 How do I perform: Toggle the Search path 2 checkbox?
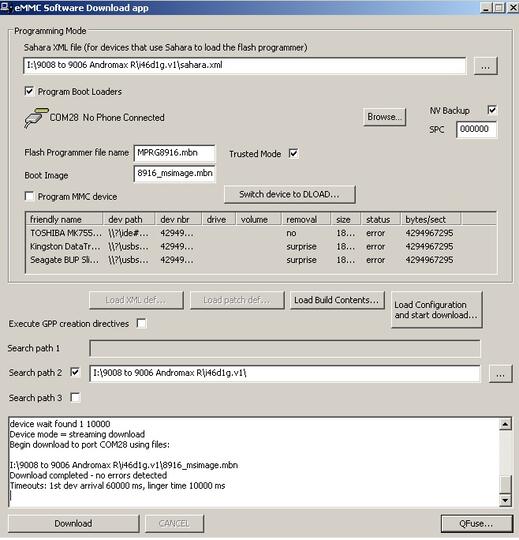(x=75, y=372)
